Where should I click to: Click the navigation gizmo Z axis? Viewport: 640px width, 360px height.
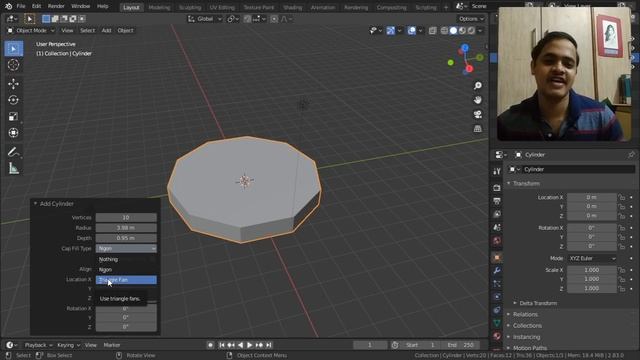click(465, 48)
